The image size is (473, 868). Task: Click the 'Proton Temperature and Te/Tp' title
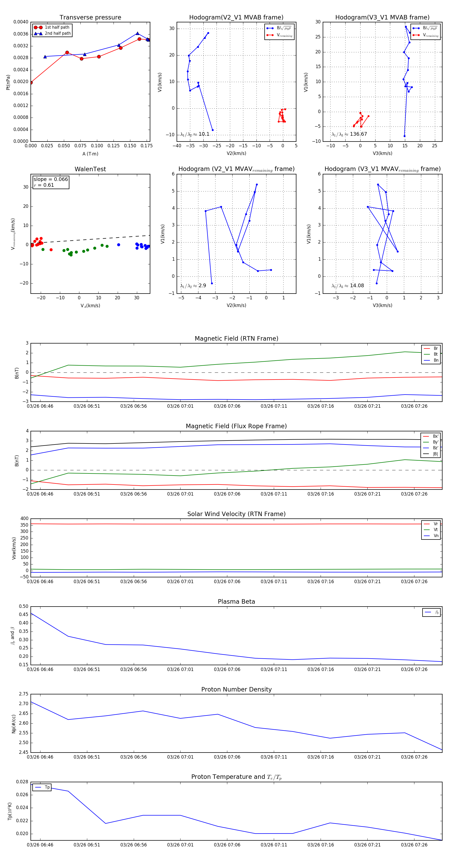[236, 777]
